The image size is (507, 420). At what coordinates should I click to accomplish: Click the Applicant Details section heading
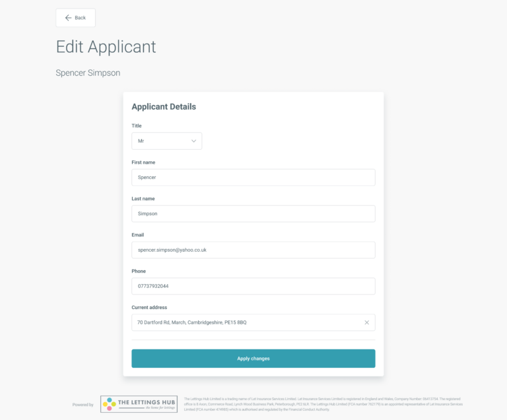pyautogui.click(x=164, y=107)
